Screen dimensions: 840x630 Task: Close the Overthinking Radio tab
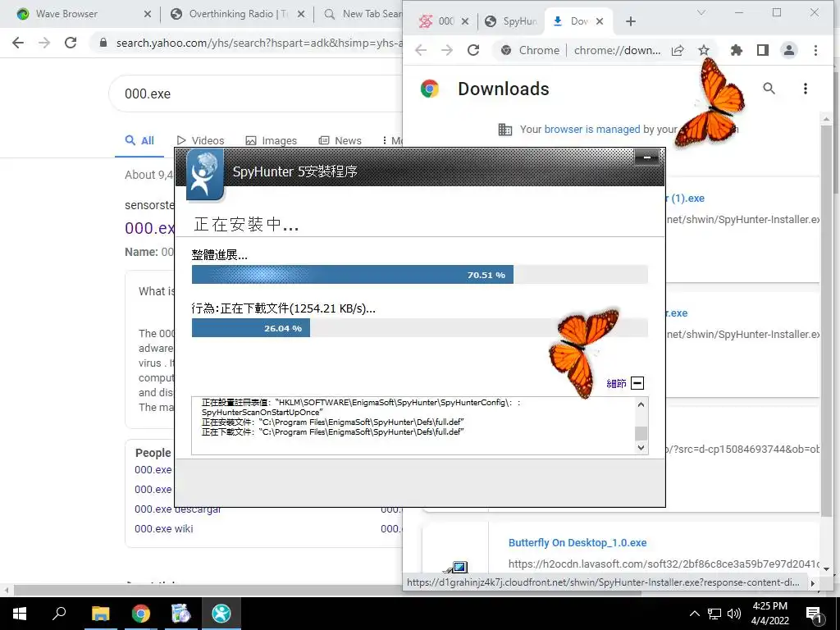(301, 15)
